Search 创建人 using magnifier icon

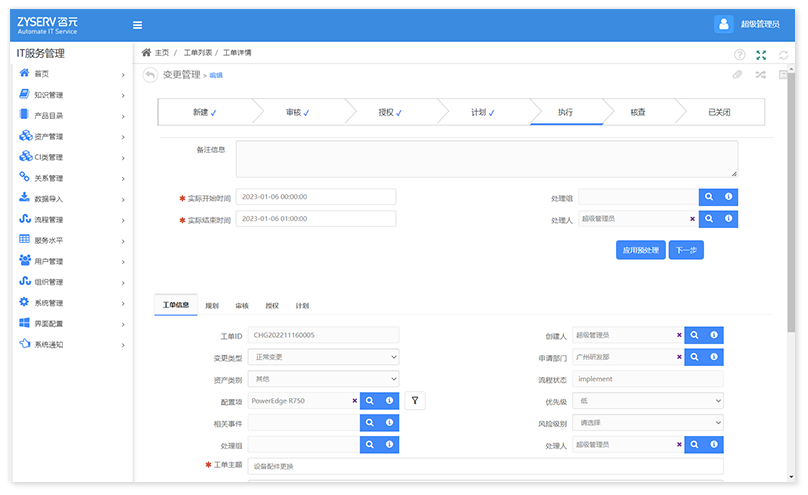(x=694, y=335)
